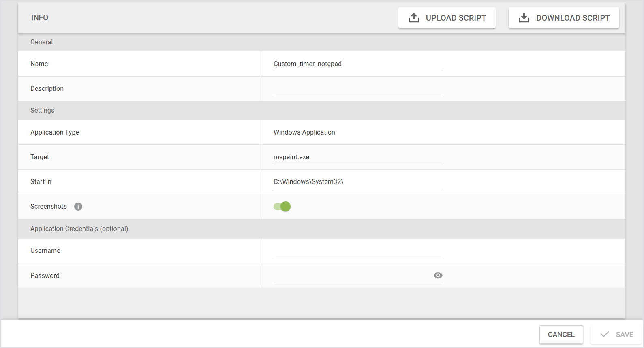Image resolution: width=644 pixels, height=348 pixels.
Task: Click the Name field Custom_timer_notepad
Action: coord(358,64)
